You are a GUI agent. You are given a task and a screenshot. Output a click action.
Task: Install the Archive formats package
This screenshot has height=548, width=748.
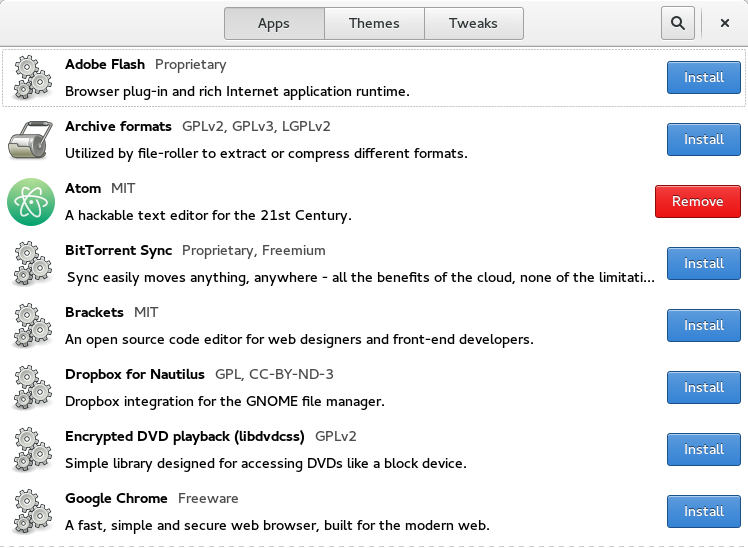coord(703,139)
